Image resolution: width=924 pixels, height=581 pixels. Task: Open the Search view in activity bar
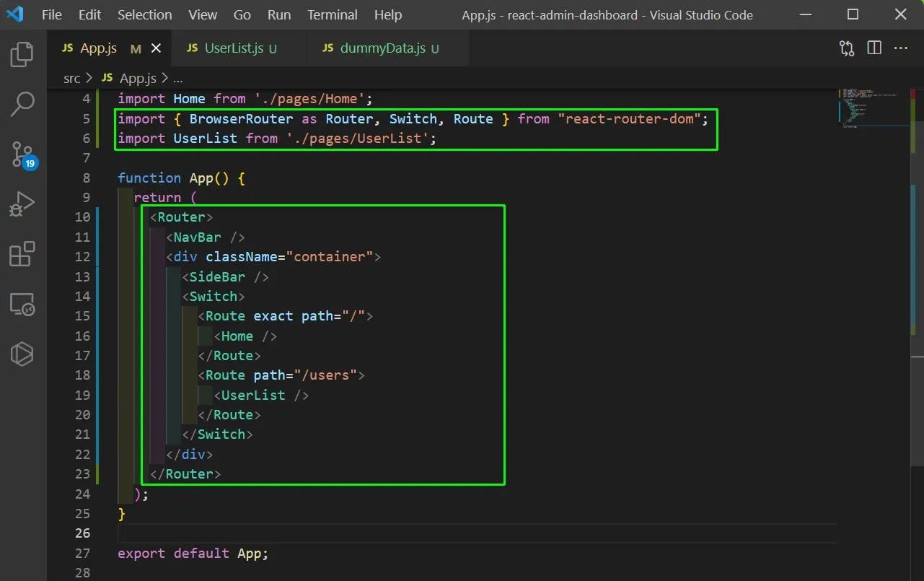click(x=22, y=105)
